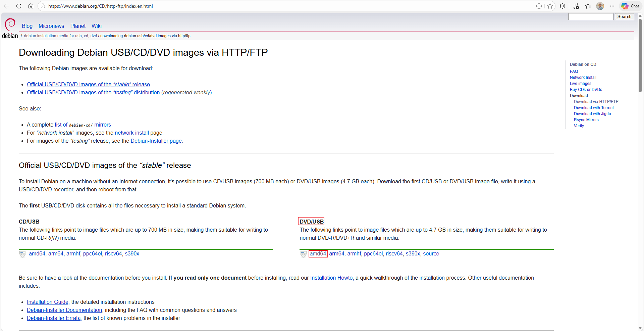Add this page to favorites with the star

[550, 6]
